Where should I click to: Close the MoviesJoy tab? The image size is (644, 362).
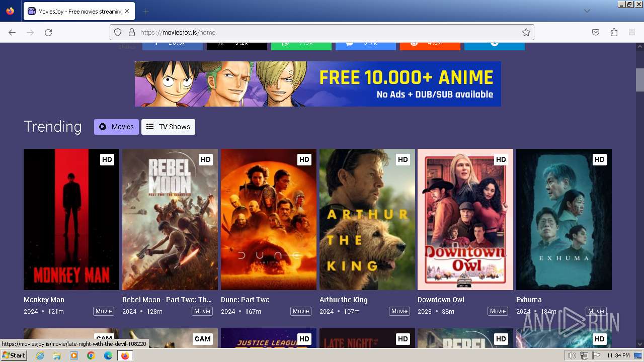[126, 11]
